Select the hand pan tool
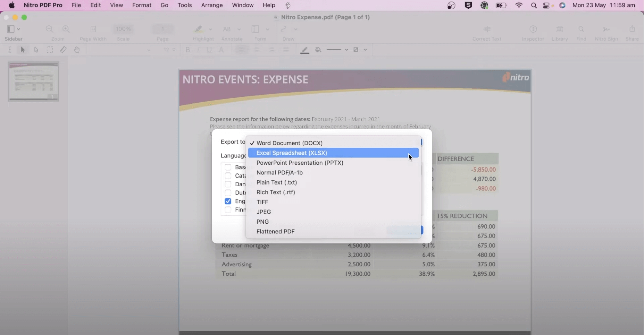This screenshot has height=335, width=644. pos(77,50)
